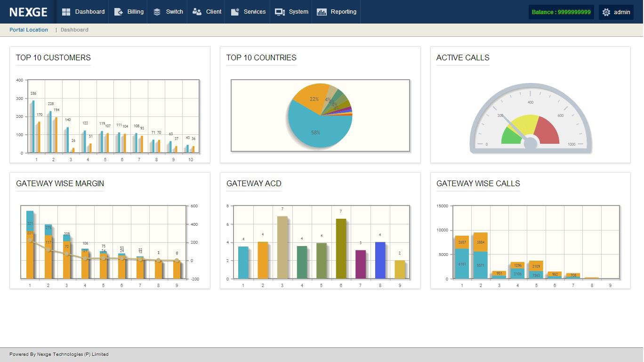Click the Powered By Nexge Technologies footer text
Viewport: 644px width, 362px height.
click(59, 354)
